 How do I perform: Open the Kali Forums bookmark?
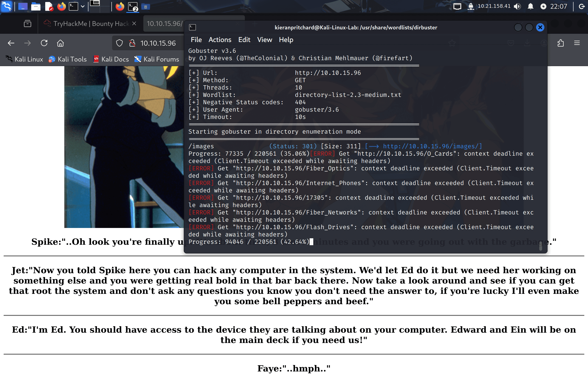click(156, 59)
